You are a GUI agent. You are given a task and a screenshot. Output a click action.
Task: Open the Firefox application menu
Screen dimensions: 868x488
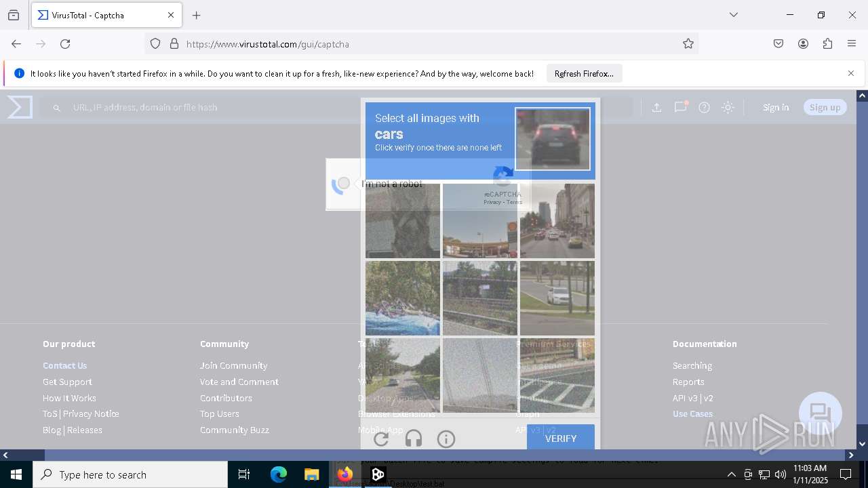coord(852,44)
